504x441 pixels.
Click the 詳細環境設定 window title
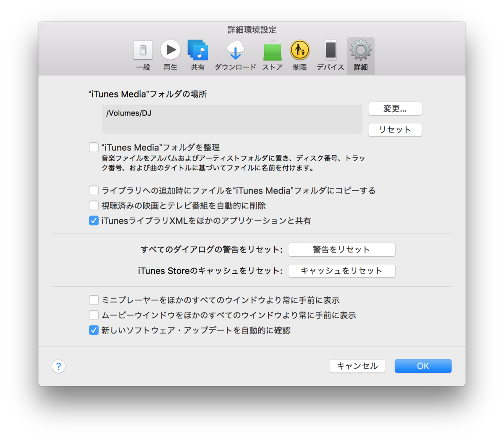pos(252,30)
